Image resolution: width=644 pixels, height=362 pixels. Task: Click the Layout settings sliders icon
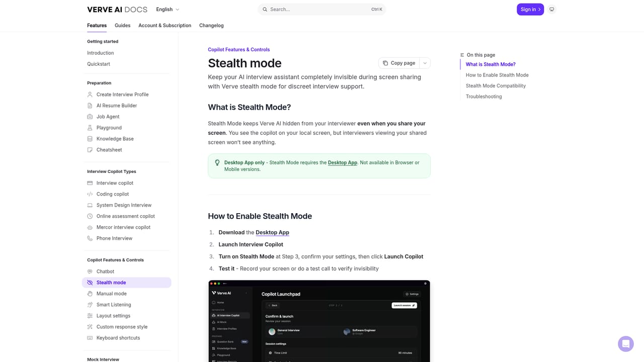point(90,316)
